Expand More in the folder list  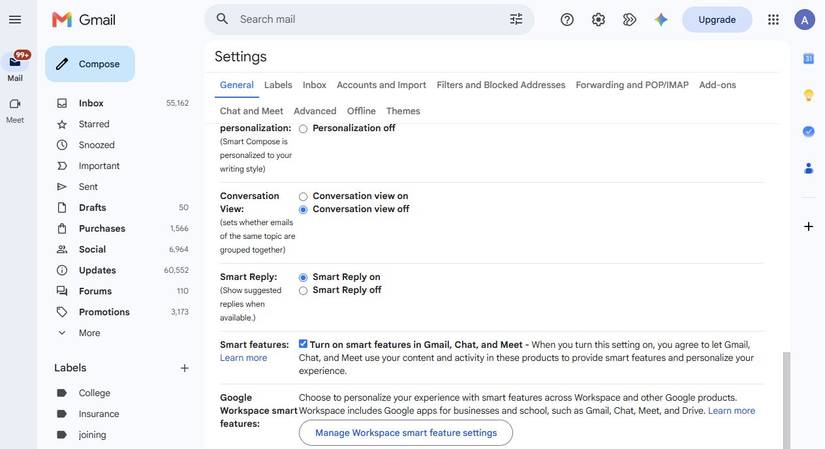click(x=89, y=333)
